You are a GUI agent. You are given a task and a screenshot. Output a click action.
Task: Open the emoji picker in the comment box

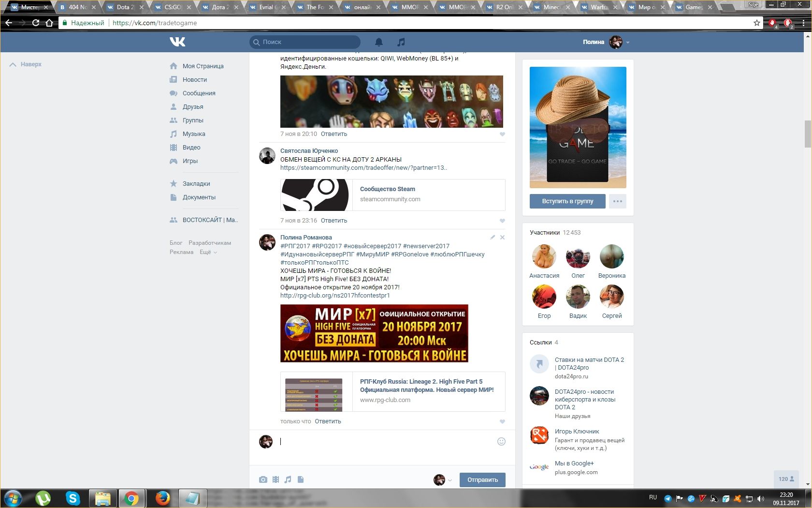[501, 441]
